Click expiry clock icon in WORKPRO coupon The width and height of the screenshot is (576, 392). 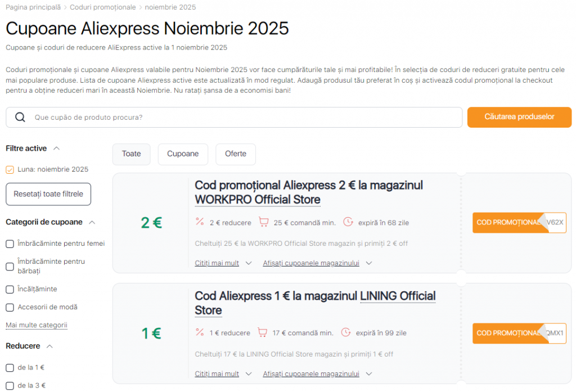pos(347,222)
